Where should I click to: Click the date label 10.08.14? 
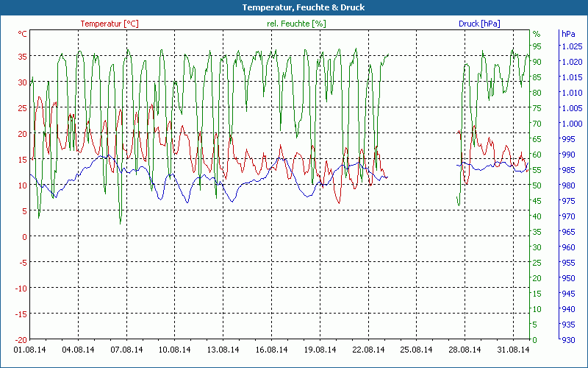coord(175,350)
